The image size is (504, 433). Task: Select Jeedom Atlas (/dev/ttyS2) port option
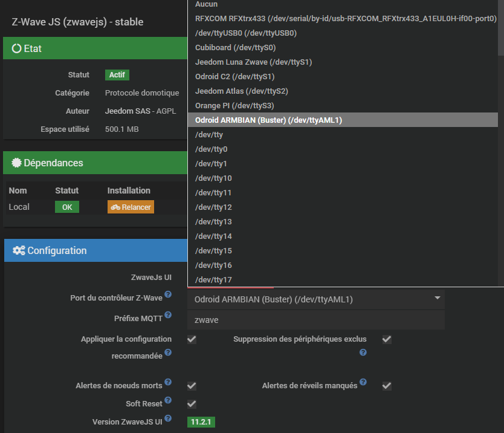tap(241, 91)
